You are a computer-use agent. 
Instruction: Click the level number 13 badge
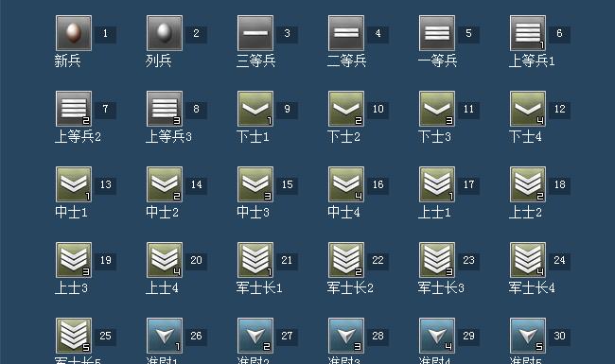click(105, 185)
